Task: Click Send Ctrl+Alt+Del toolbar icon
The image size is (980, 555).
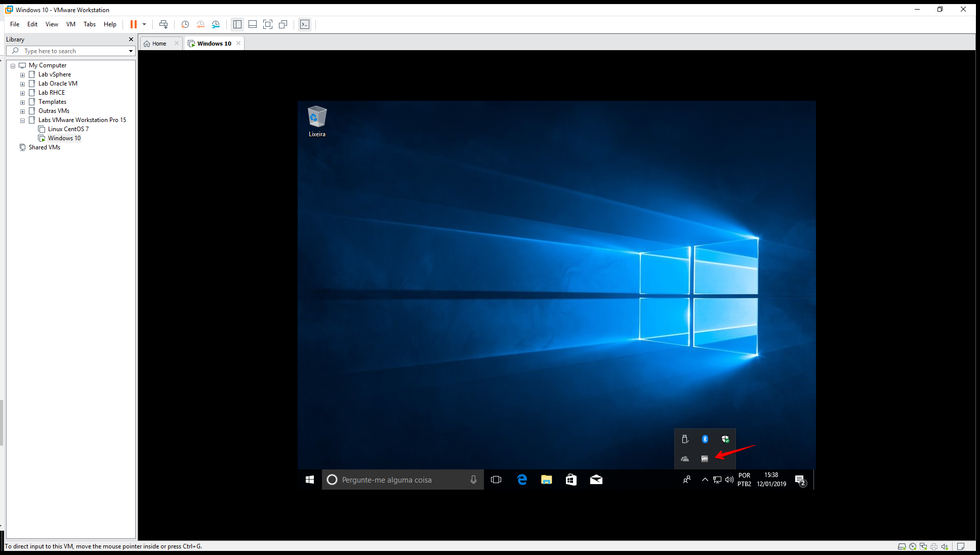Action: click(164, 24)
